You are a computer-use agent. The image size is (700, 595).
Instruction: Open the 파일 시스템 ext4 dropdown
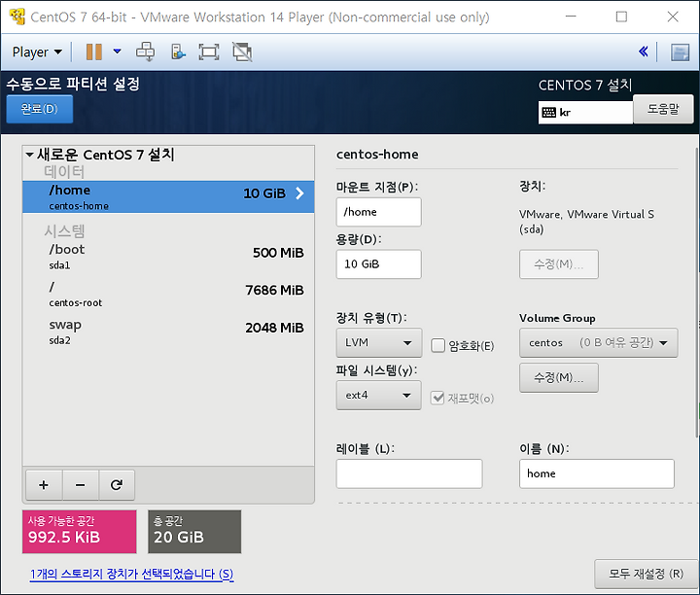[378, 395]
